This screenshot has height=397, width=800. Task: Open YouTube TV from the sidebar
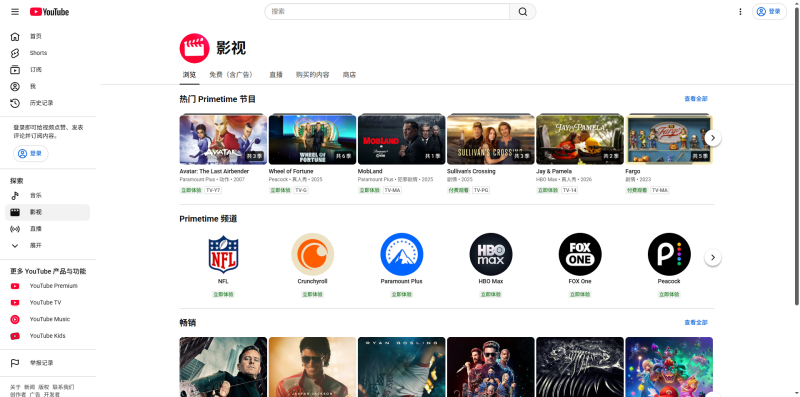point(47,303)
